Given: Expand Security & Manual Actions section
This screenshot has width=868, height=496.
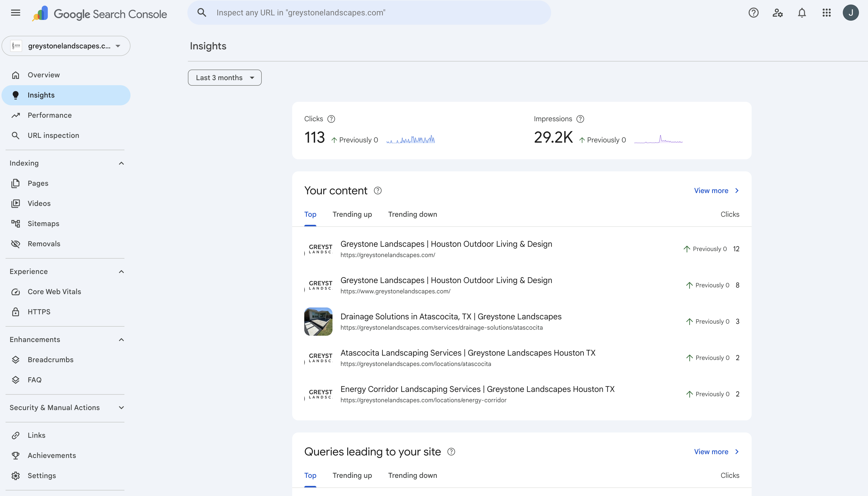Looking at the screenshot, I should tap(121, 408).
